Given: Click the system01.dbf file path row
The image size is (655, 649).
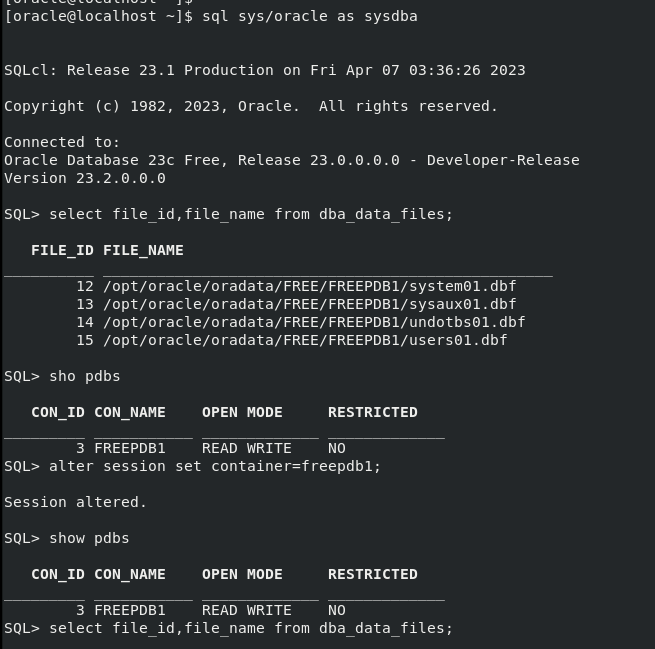Looking at the screenshot, I should tap(297, 286).
